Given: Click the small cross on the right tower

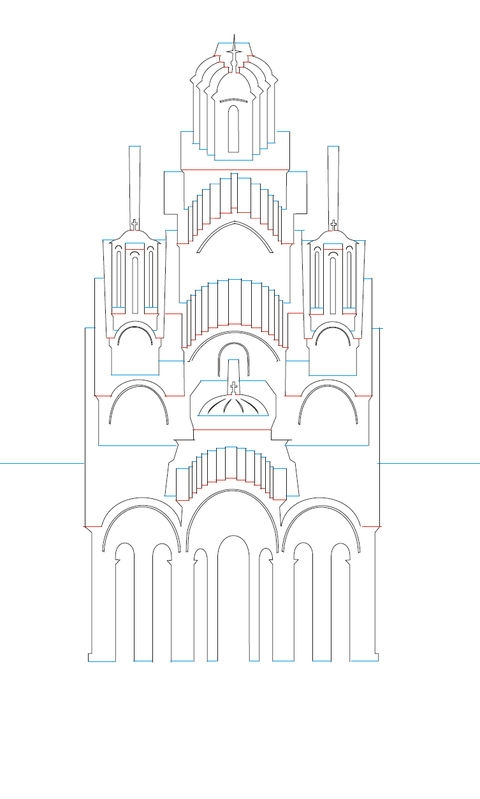Looking at the screenshot, I should (x=333, y=225).
